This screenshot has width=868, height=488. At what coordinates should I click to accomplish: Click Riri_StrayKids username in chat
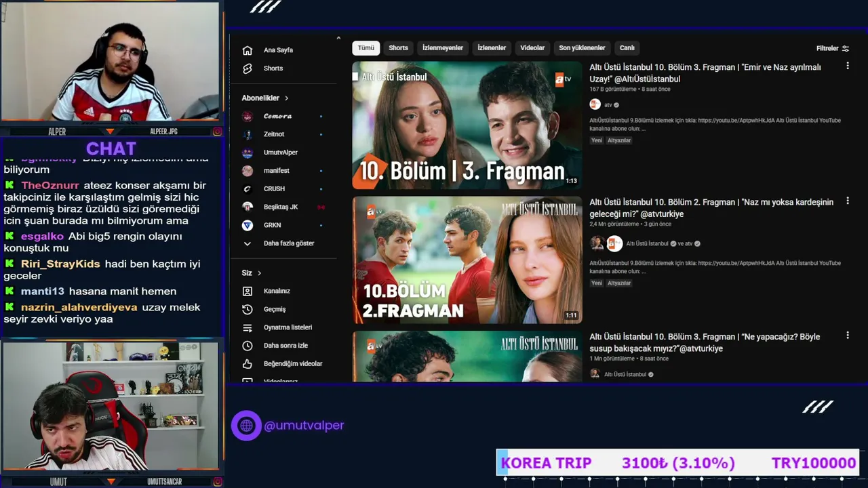pyautogui.click(x=60, y=264)
